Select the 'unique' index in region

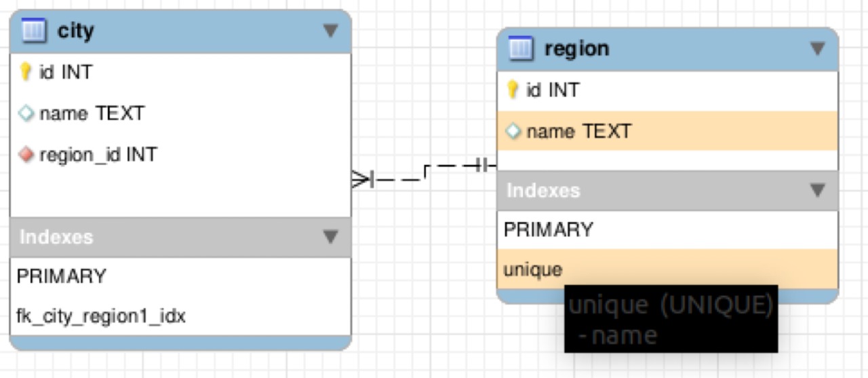coord(667,269)
